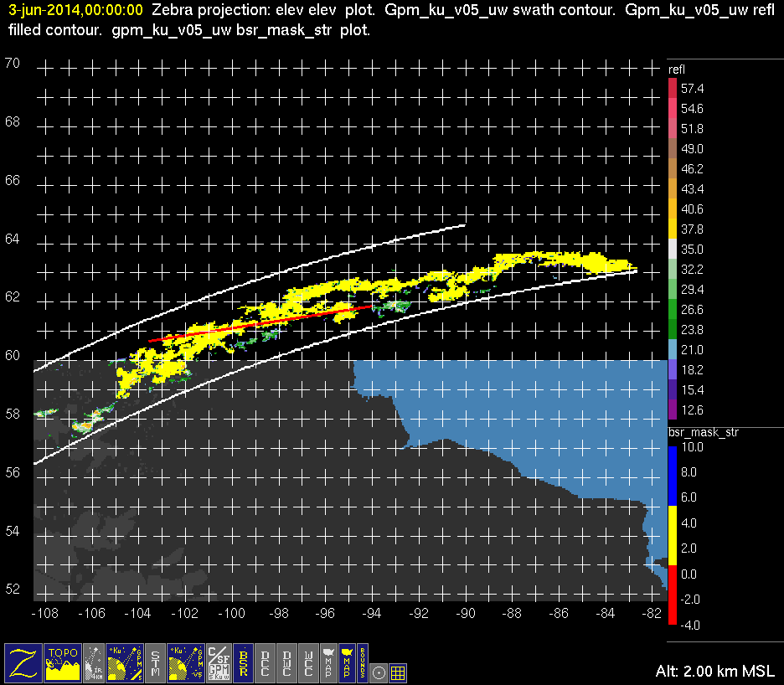Viewport: 784px width, 685px height.
Task: Click the 37.8 yellow swatch in refl legend
Action: [672, 229]
